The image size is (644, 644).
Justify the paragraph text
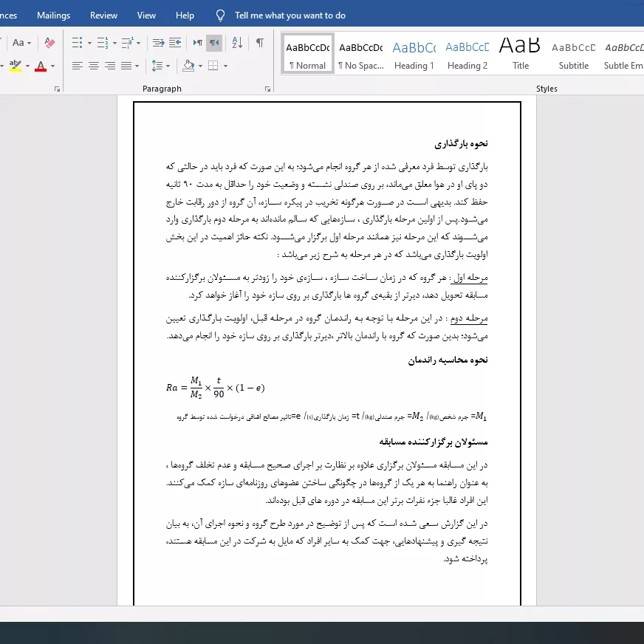coord(126,66)
